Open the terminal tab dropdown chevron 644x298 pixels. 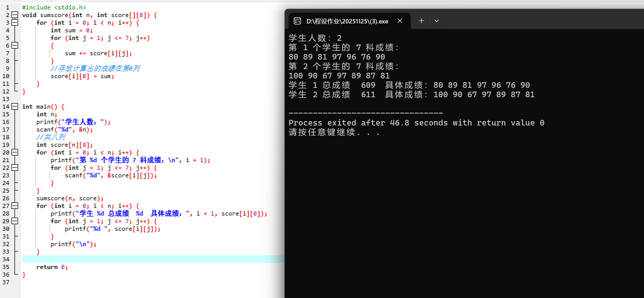point(436,21)
